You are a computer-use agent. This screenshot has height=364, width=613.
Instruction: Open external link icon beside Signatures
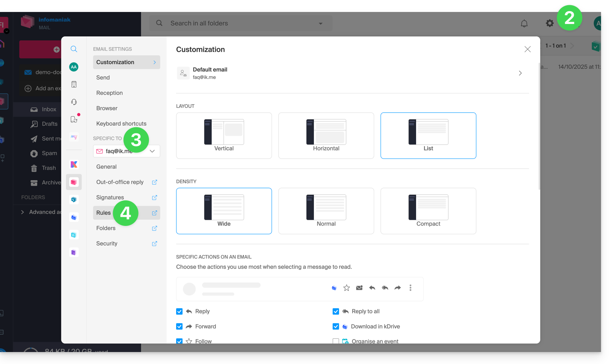(155, 198)
